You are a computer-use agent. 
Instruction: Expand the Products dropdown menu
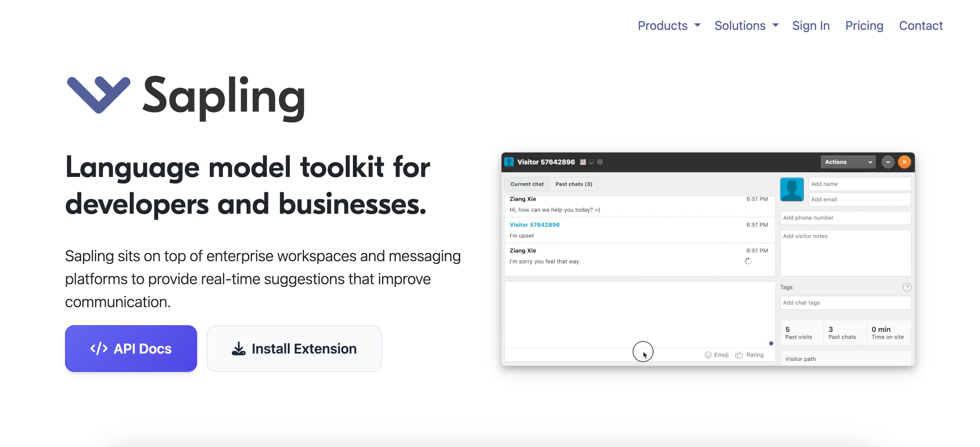[669, 26]
